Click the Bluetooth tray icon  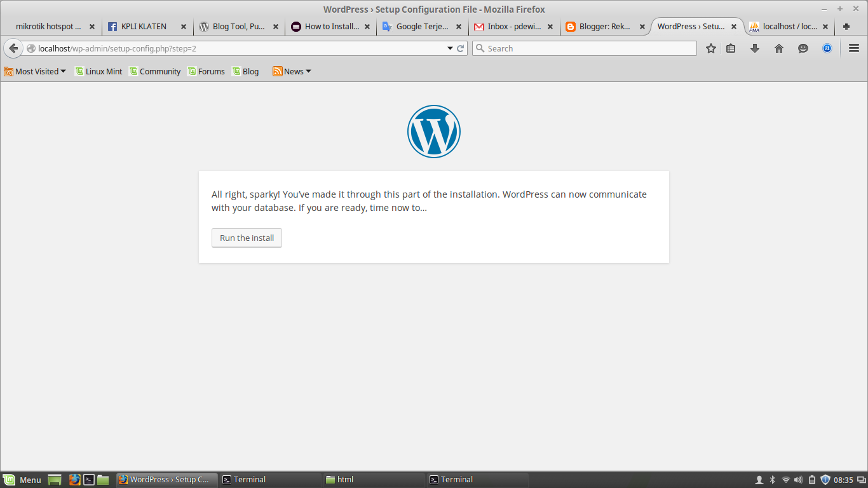point(773,480)
